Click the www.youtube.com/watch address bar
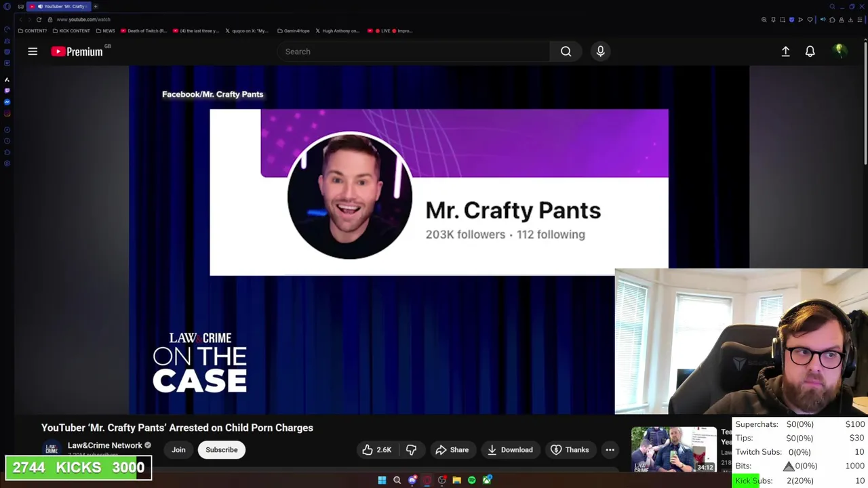868x488 pixels. coord(83,20)
